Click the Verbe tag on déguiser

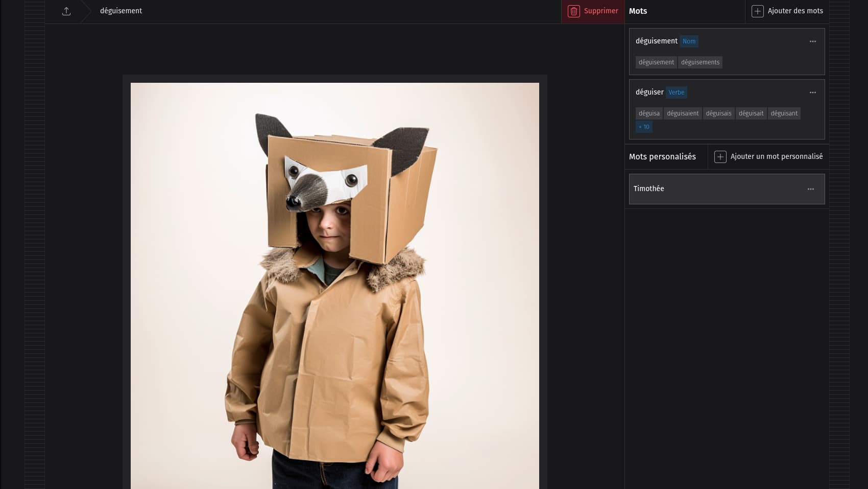pyautogui.click(x=676, y=92)
